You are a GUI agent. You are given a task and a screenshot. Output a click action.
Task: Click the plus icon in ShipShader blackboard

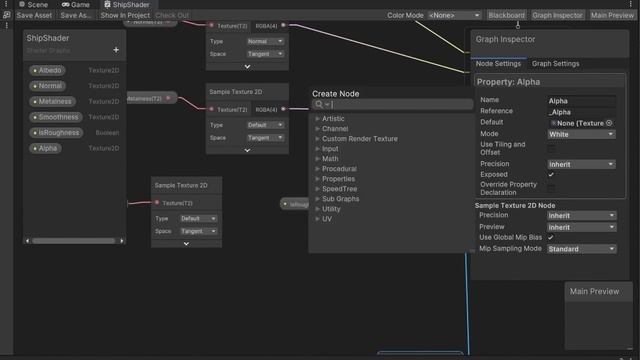116,50
